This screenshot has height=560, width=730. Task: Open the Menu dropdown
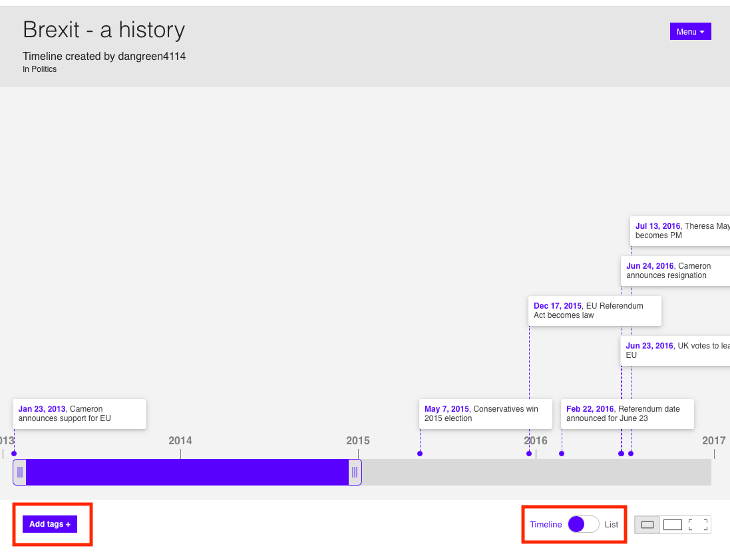(690, 31)
